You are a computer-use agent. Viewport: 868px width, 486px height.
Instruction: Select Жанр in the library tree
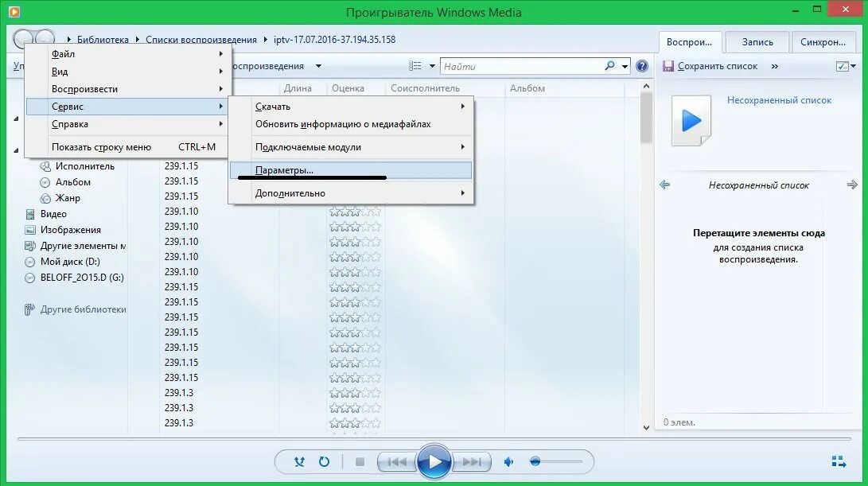pyautogui.click(x=68, y=198)
